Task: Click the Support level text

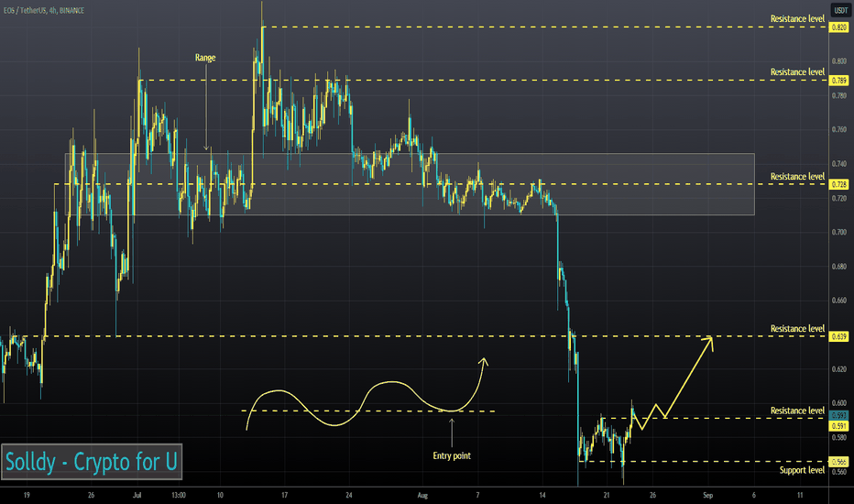Action: pyautogui.click(x=802, y=470)
